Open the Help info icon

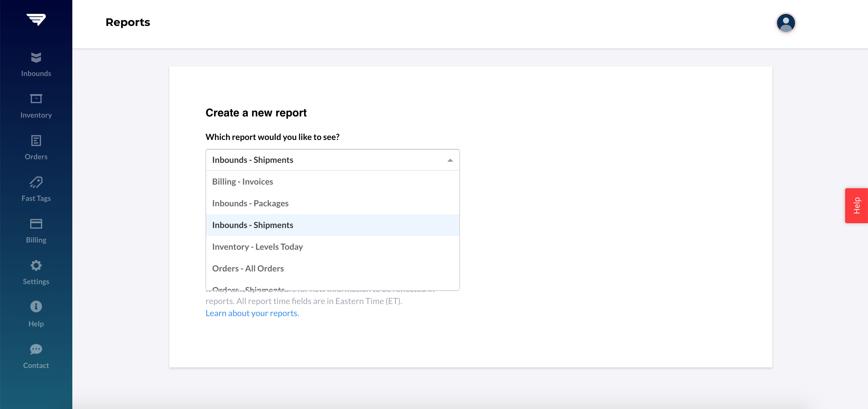36,306
